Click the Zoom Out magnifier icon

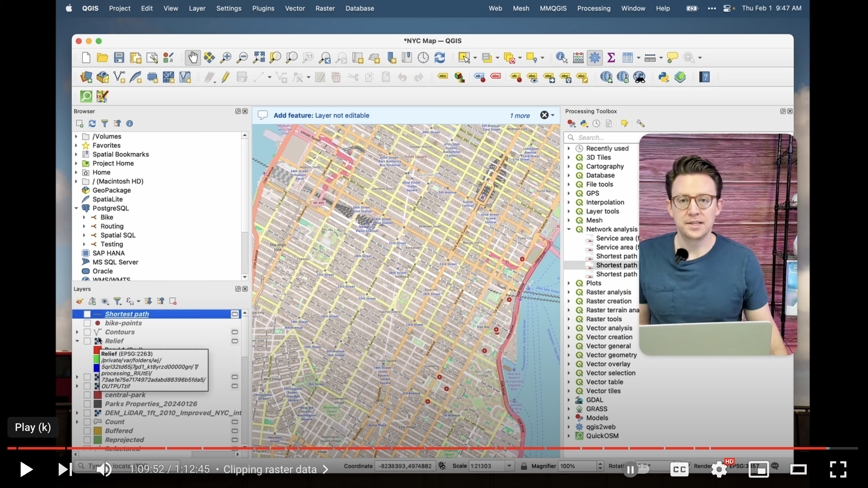(242, 57)
